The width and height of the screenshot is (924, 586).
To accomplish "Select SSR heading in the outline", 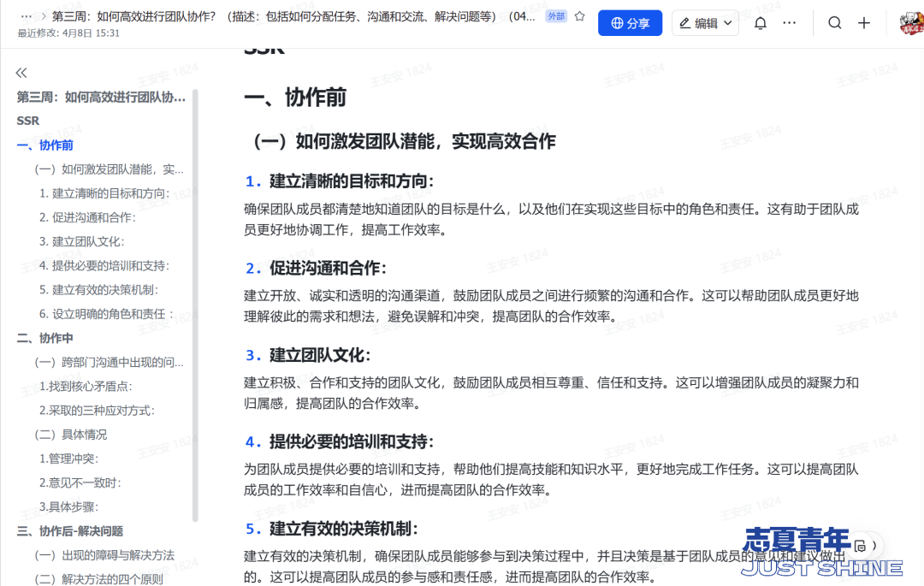I will 28,121.
